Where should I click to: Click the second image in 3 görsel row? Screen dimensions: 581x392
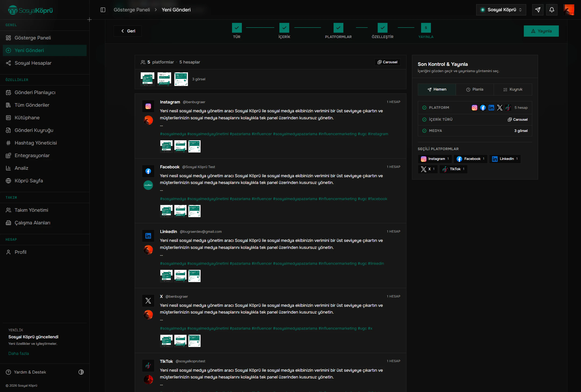164,79
